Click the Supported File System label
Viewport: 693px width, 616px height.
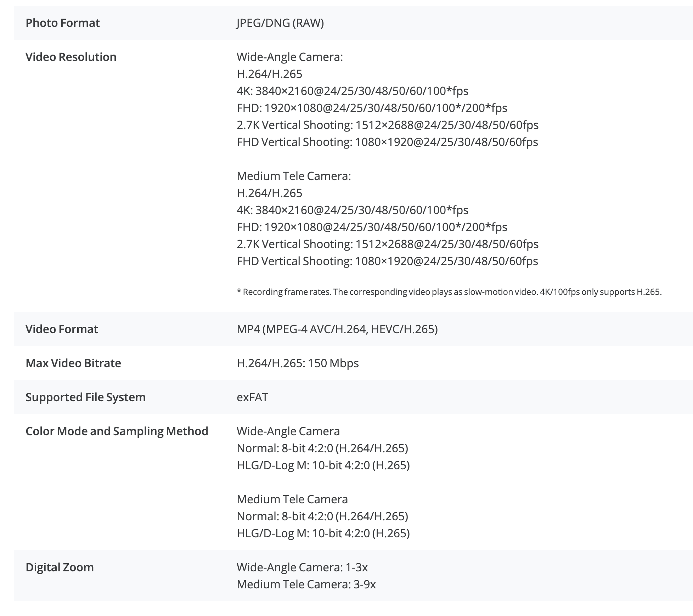(x=85, y=397)
